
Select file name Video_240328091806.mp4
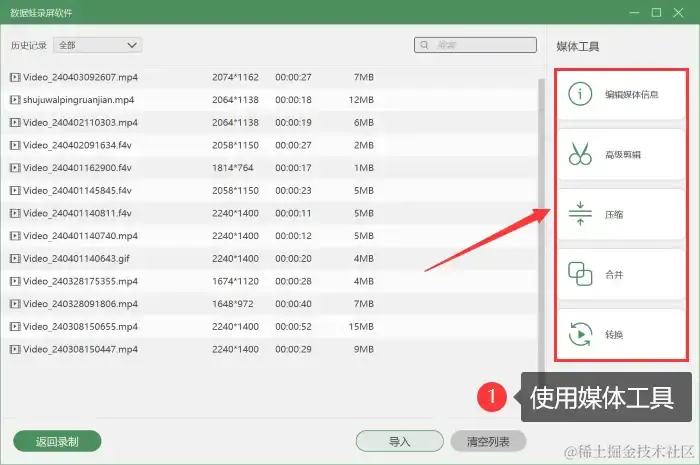click(80, 304)
